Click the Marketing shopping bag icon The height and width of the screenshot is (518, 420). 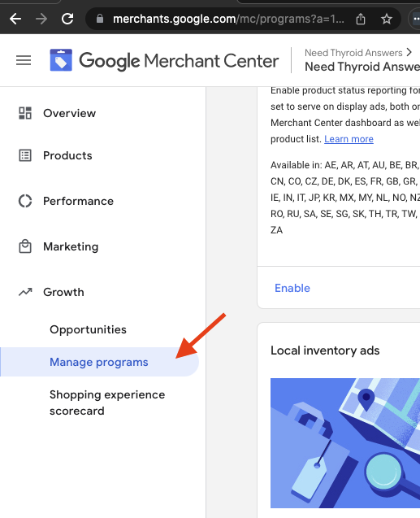pos(25,246)
